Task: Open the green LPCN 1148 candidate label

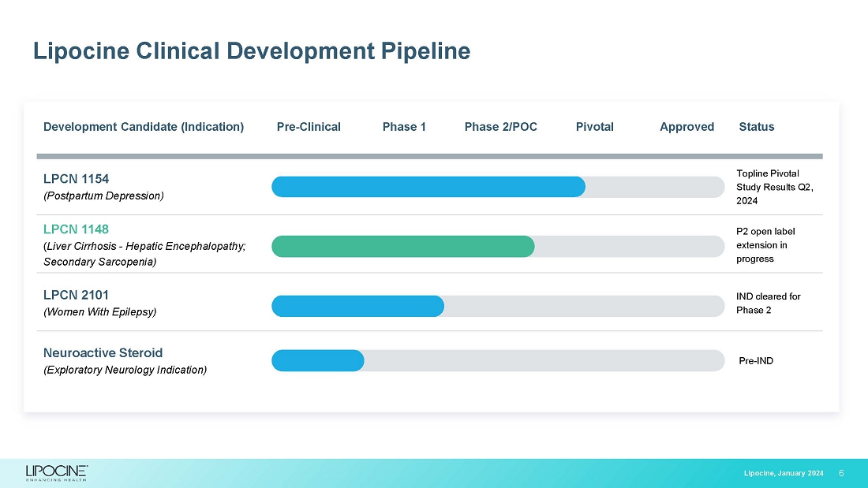Action: (76, 229)
